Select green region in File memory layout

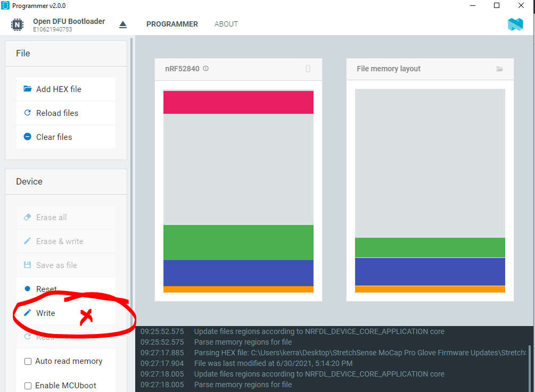[x=430, y=248]
